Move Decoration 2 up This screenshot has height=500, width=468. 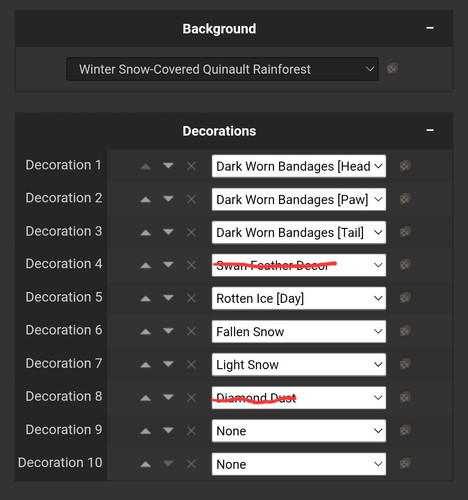[146, 199]
